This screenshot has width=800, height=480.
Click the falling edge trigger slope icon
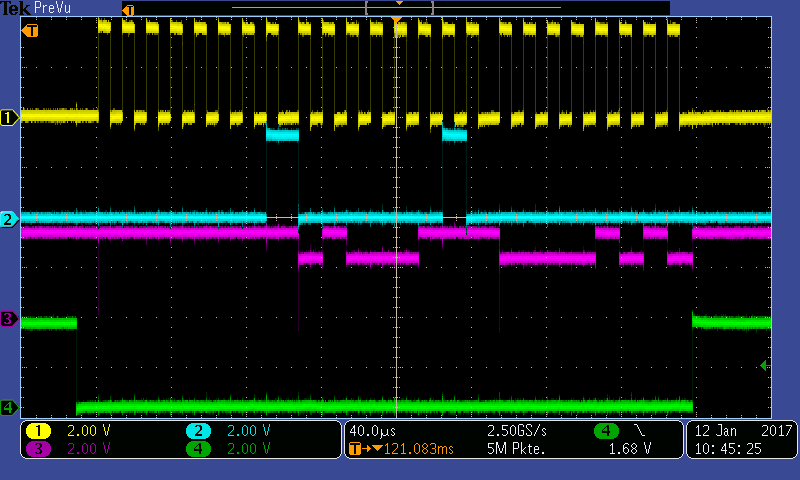point(639,431)
